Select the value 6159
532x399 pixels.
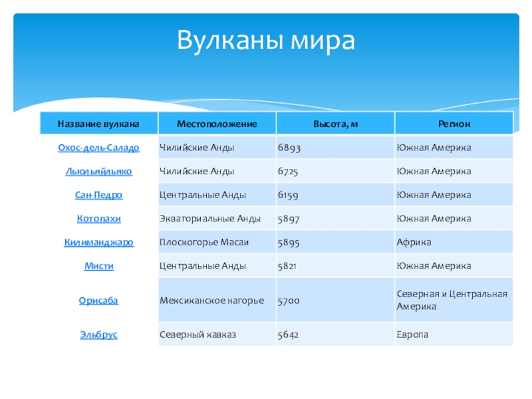coord(288,195)
